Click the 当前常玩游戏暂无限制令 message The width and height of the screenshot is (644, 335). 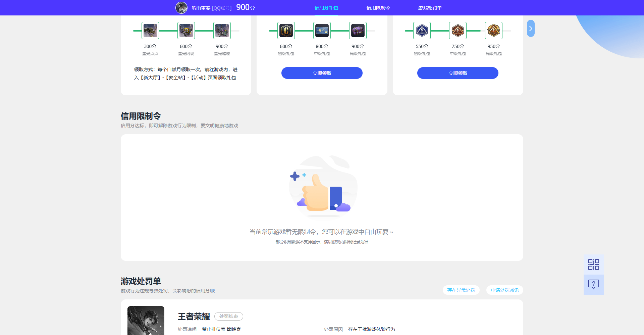322,232
